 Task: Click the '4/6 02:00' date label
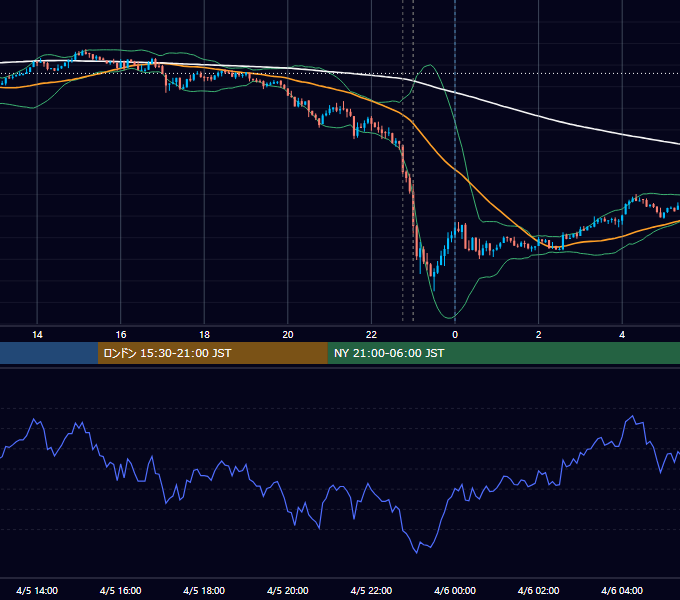click(538, 590)
